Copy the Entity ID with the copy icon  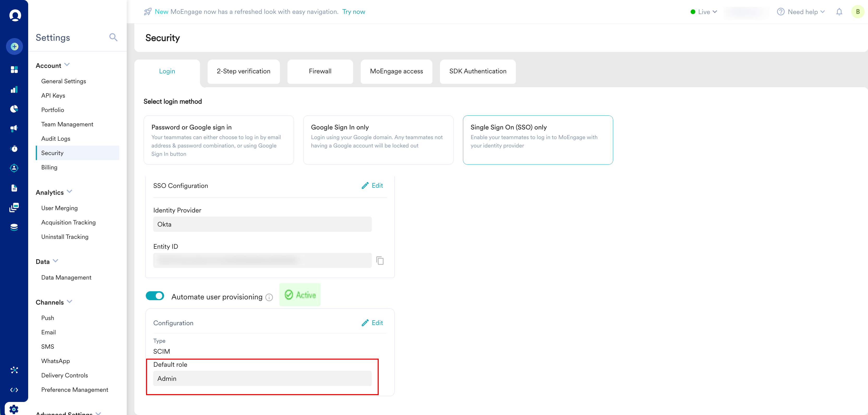pyautogui.click(x=380, y=260)
